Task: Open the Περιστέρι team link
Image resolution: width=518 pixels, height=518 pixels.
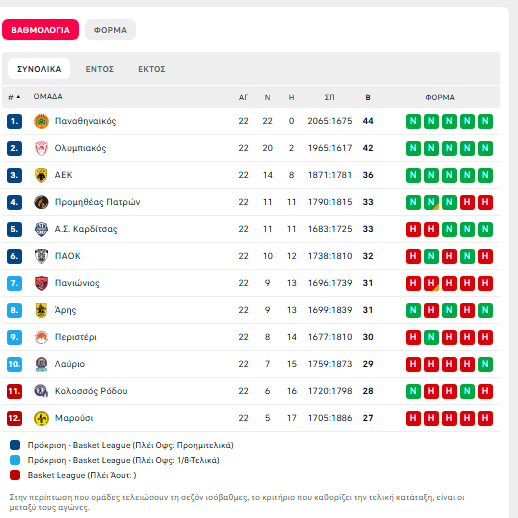Action: [76, 337]
